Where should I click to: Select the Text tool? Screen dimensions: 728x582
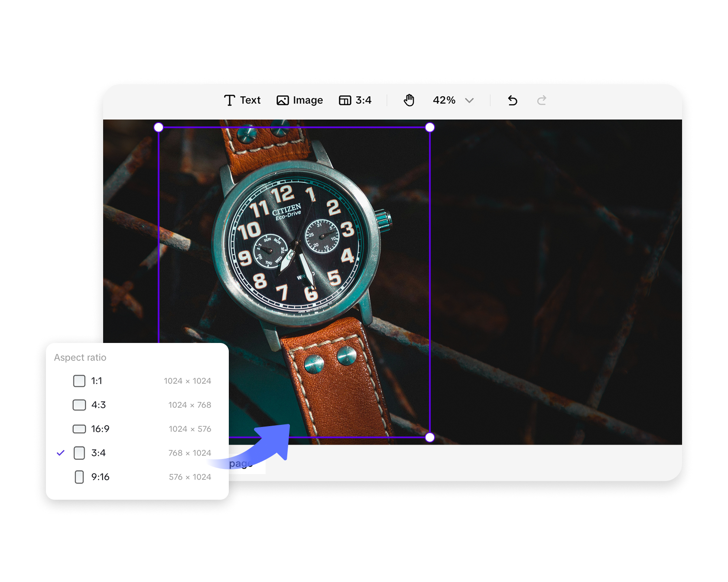click(242, 100)
